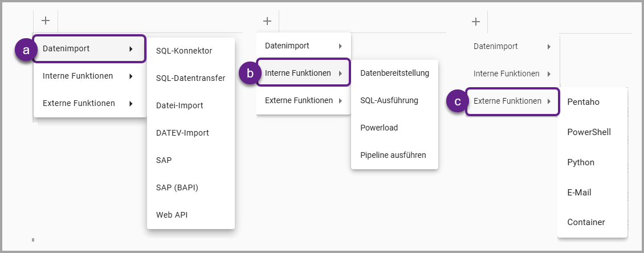Select the Container menu entry

click(x=586, y=222)
